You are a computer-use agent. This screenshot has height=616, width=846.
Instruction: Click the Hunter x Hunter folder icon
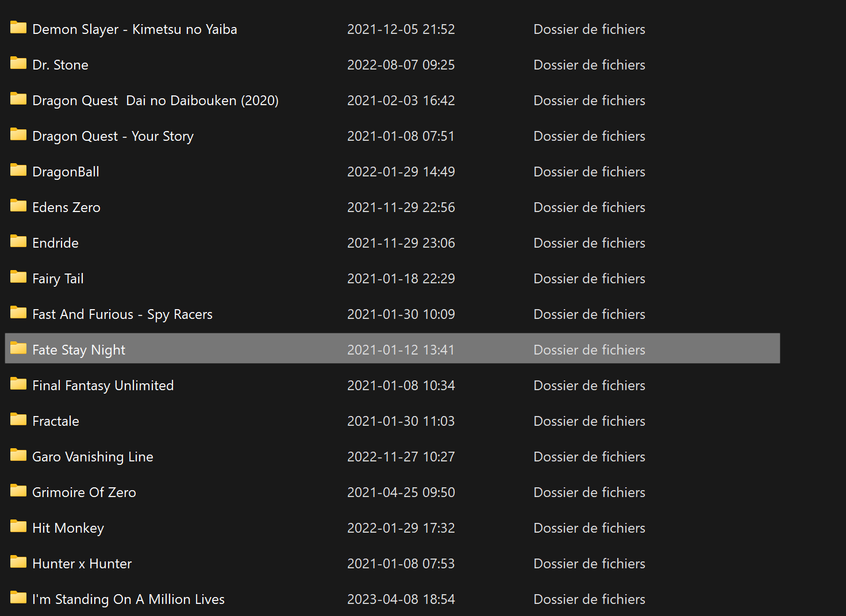(18, 562)
